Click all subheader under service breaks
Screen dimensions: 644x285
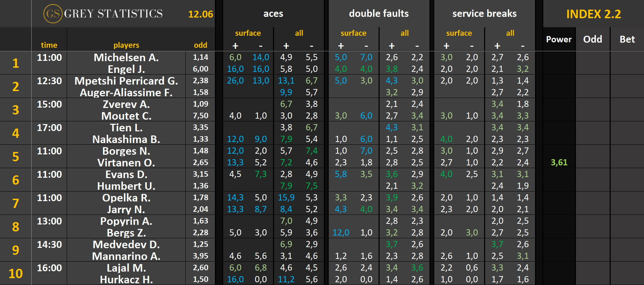point(510,33)
